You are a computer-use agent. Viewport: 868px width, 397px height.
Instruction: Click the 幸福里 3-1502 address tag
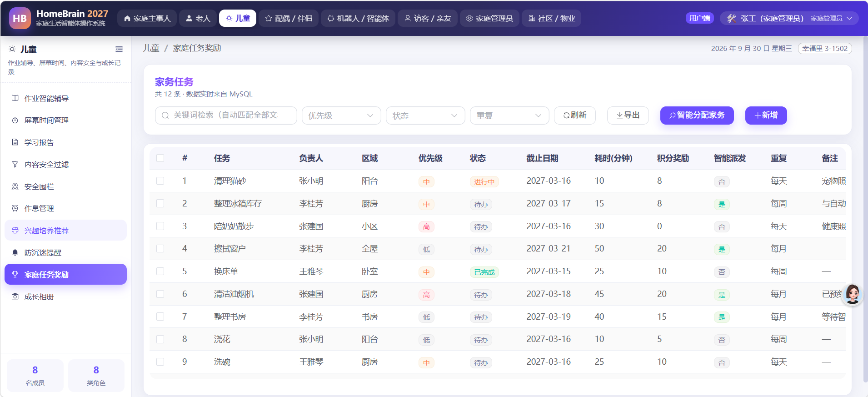click(x=825, y=49)
